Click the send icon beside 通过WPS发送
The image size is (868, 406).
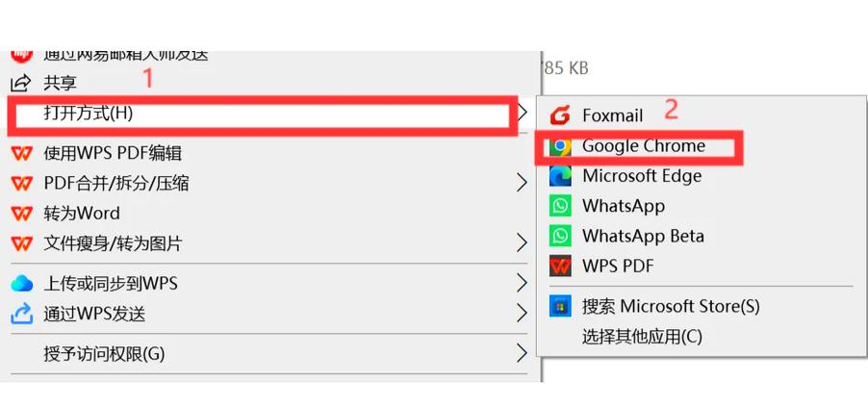[21, 315]
